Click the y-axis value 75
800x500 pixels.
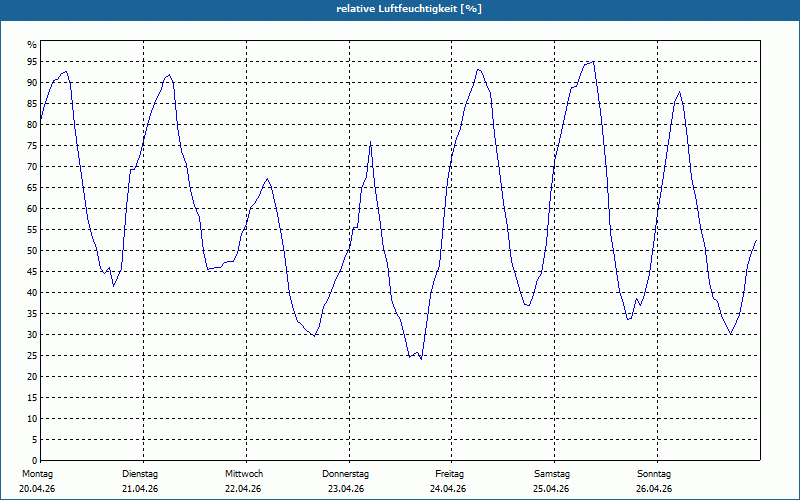(32, 146)
